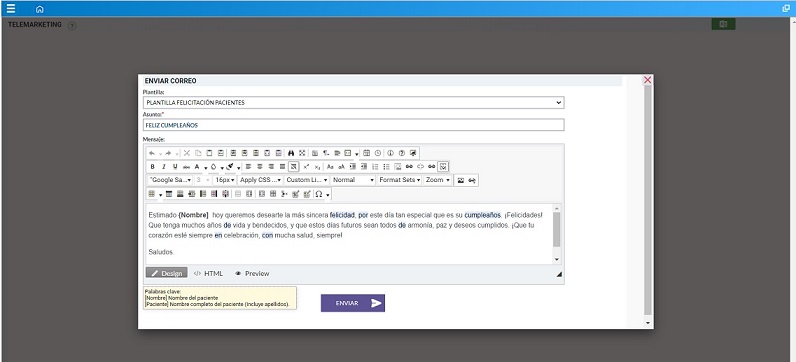The image size is (796, 362).
Task: Increase indent of paragraph
Action: pos(352,167)
